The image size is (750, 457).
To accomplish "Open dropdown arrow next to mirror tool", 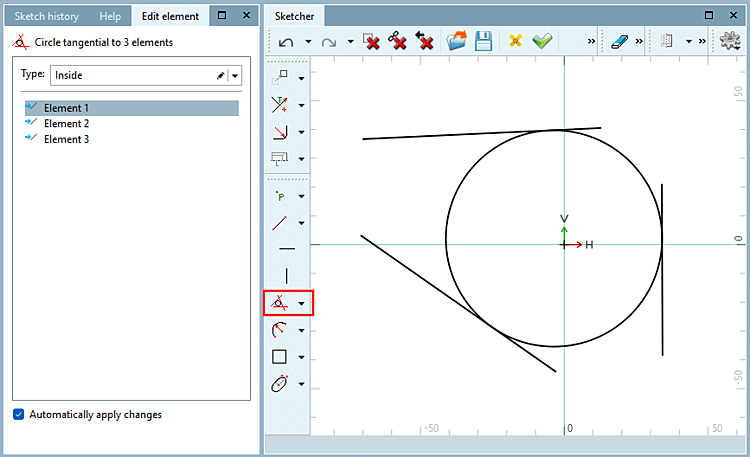I will [689, 42].
